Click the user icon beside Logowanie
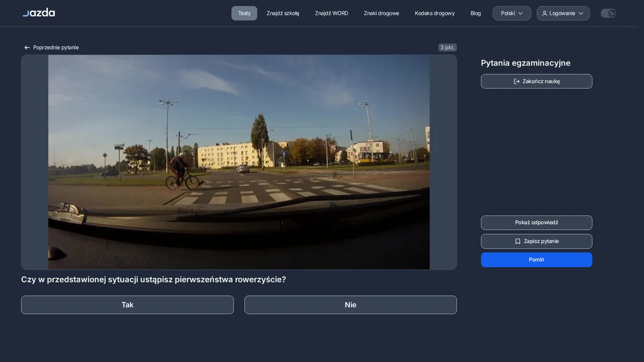This screenshot has width=644, height=362. click(545, 13)
